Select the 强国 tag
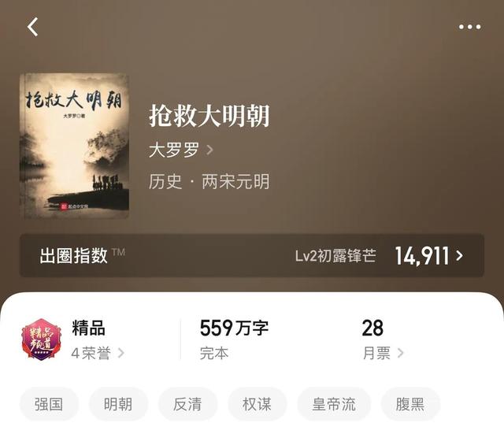Viewport: 504px width, 434px height. tap(49, 404)
